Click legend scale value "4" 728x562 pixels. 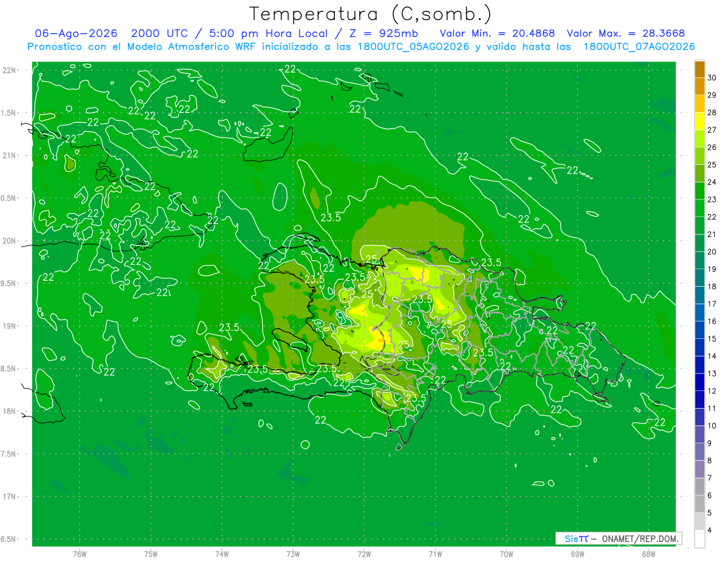tap(709, 530)
